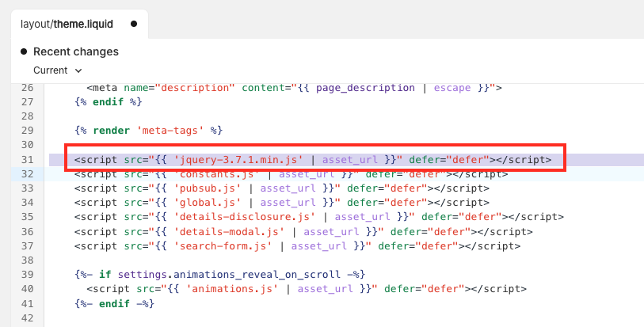Click the 'animations.js' string on line 40

click(232, 289)
